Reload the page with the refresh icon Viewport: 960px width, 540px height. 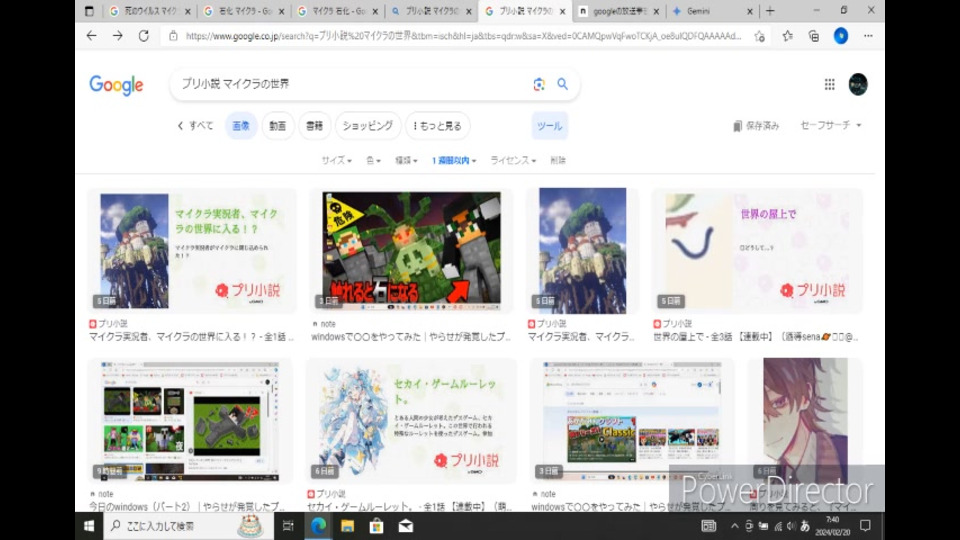[144, 36]
